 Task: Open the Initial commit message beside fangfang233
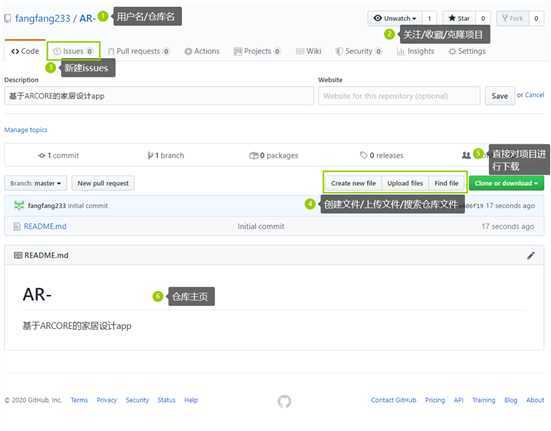(x=88, y=205)
